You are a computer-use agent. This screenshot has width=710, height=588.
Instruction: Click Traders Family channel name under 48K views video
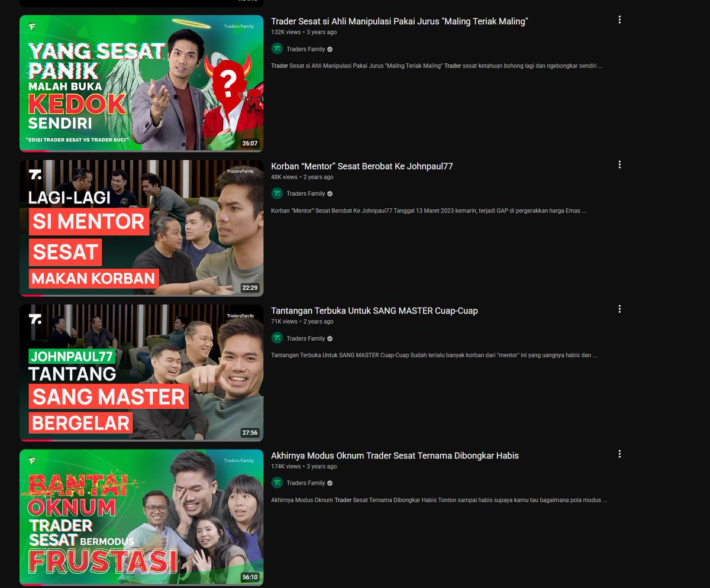coord(306,193)
